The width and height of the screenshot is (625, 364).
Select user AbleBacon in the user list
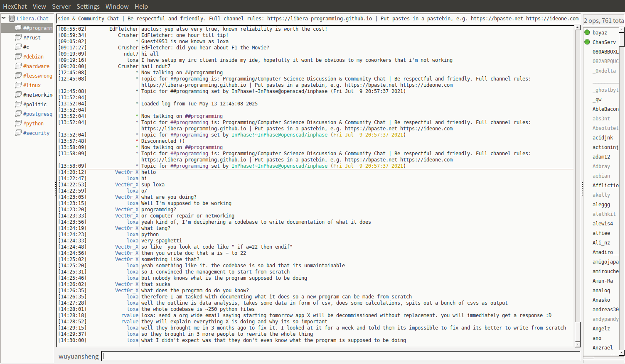[x=605, y=109]
